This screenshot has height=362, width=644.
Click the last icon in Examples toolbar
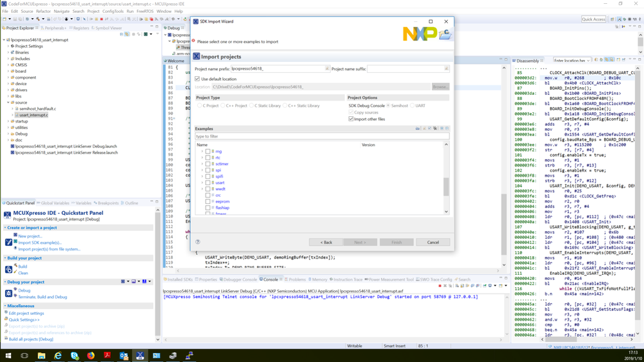click(447, 128)
